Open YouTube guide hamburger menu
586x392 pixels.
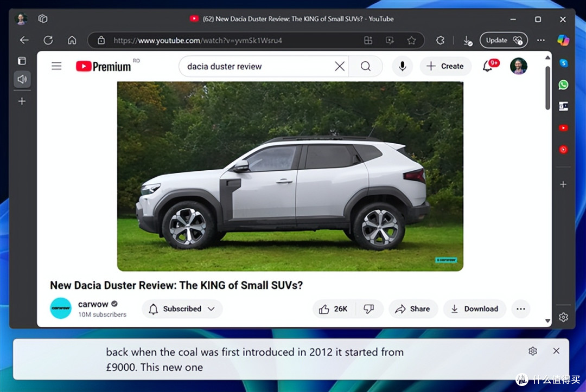tap(56, 67)
